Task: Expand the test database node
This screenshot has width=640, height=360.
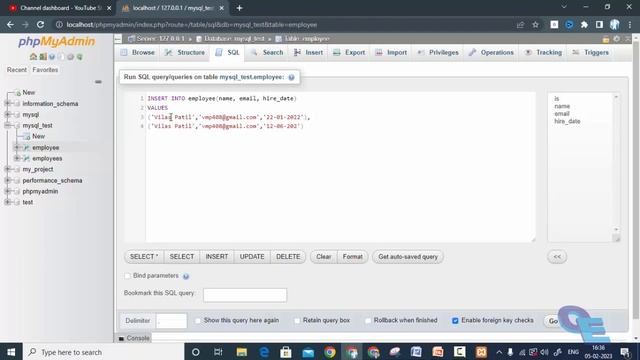Action: click(7, 202)
